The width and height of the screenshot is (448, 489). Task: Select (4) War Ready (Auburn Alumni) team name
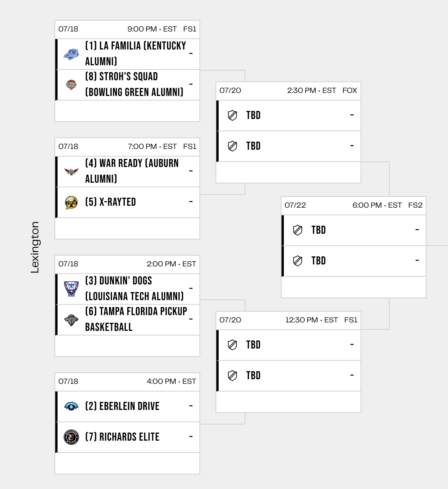132,171
